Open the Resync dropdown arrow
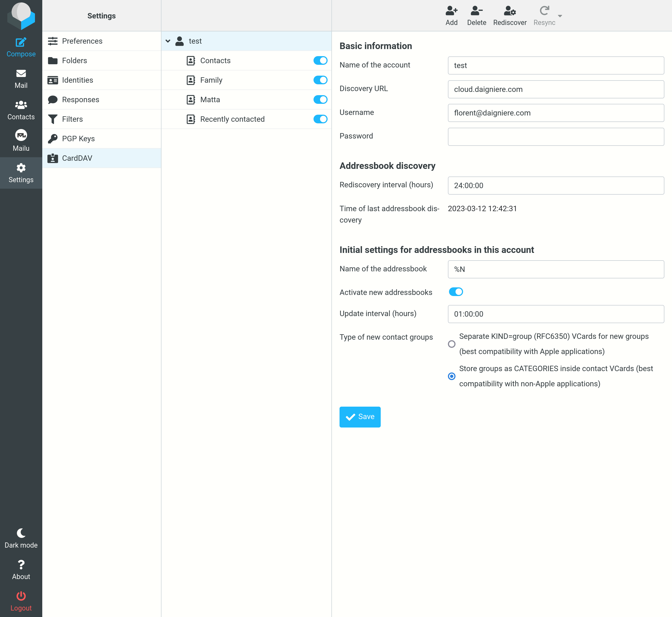Image resolution: width=672 pixels, height=617 pixels. click(x=560, y=16)
